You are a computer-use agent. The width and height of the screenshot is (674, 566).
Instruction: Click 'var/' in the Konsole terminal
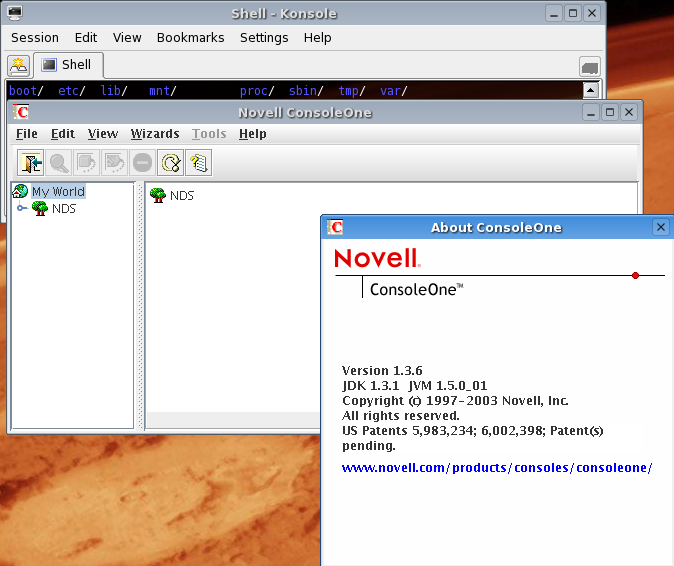(394, 91)
